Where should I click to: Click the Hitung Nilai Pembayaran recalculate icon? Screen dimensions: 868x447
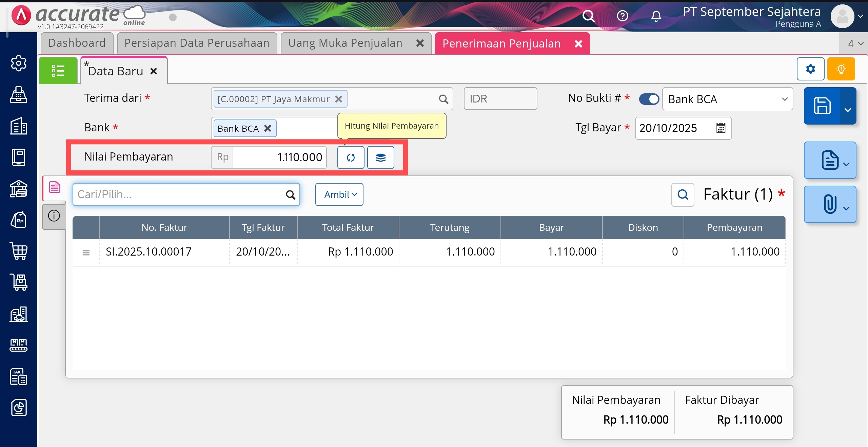point(351,157)
